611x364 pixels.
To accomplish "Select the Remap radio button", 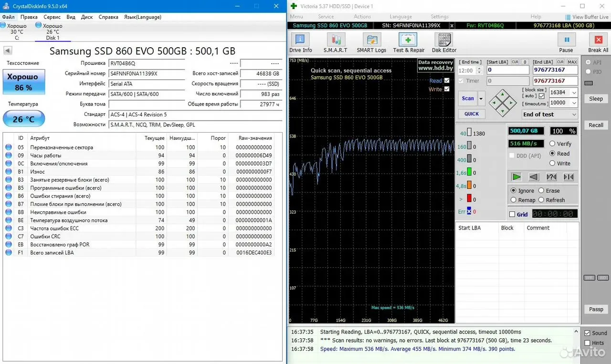I will 514,200.
